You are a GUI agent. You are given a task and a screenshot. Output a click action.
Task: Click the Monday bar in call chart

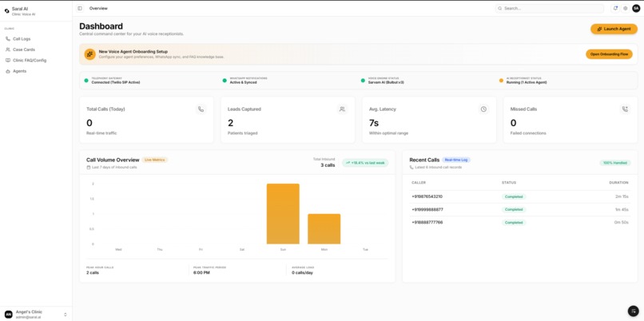coord(324,229)
